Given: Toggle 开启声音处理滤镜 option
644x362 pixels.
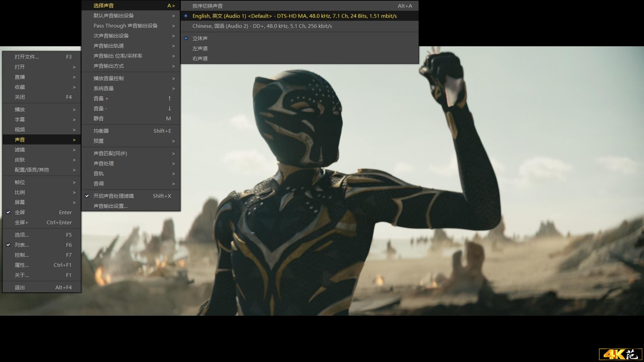Looking at the screenshot, I should 131,196.
